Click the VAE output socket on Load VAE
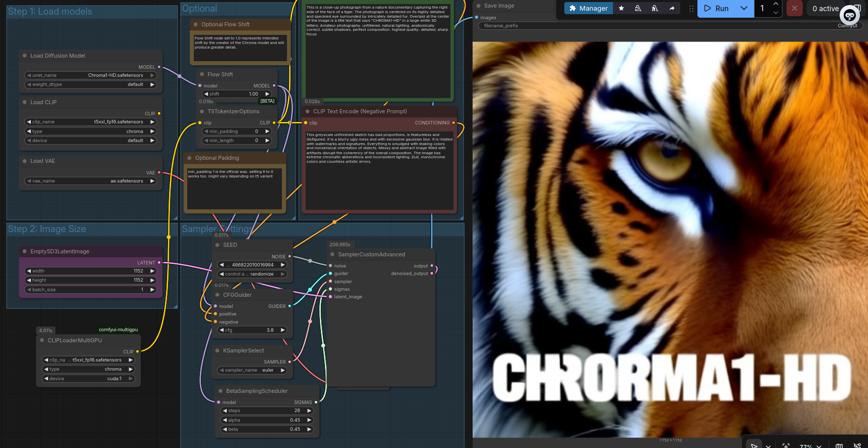Image resolution: width=868 pixels, height=448 pixels. click(159, 172)
